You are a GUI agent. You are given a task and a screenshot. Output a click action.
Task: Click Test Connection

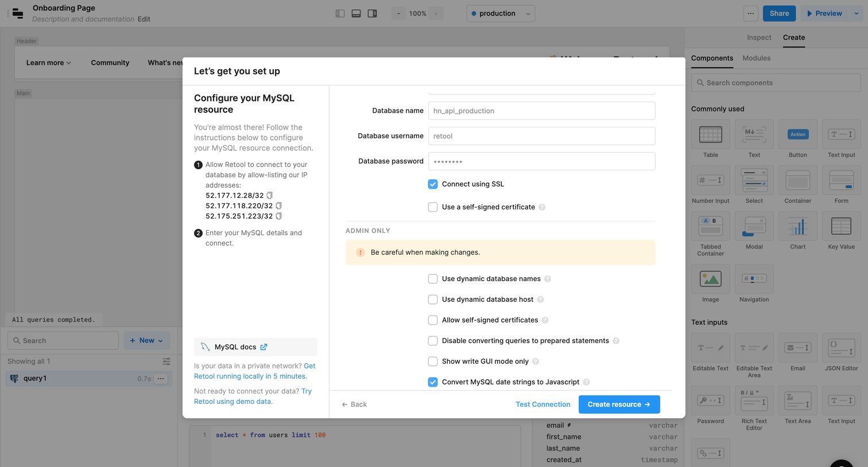543,404
